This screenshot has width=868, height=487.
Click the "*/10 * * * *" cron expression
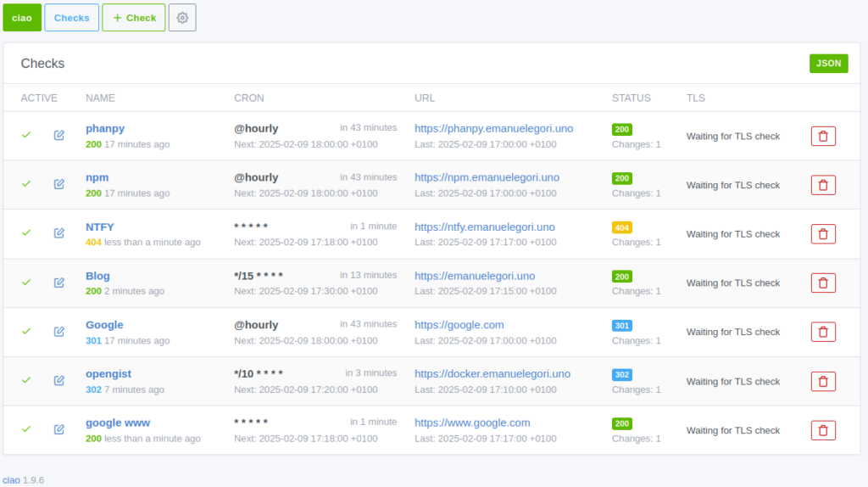(259, 374)
